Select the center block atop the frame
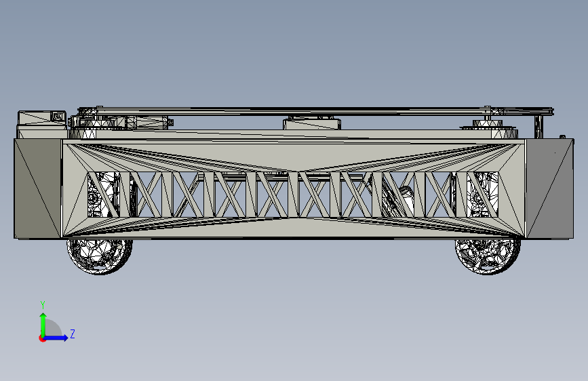588x381 pixels. [311, 124]
